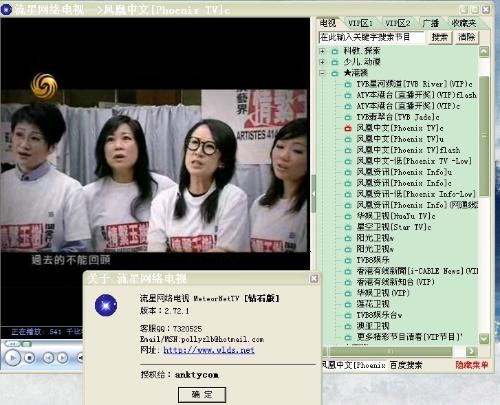Click the TV icon beside Phoenix Info-Low
This screenshot has width=500, height=405.
pyautogui.click(x=348, y=194)
